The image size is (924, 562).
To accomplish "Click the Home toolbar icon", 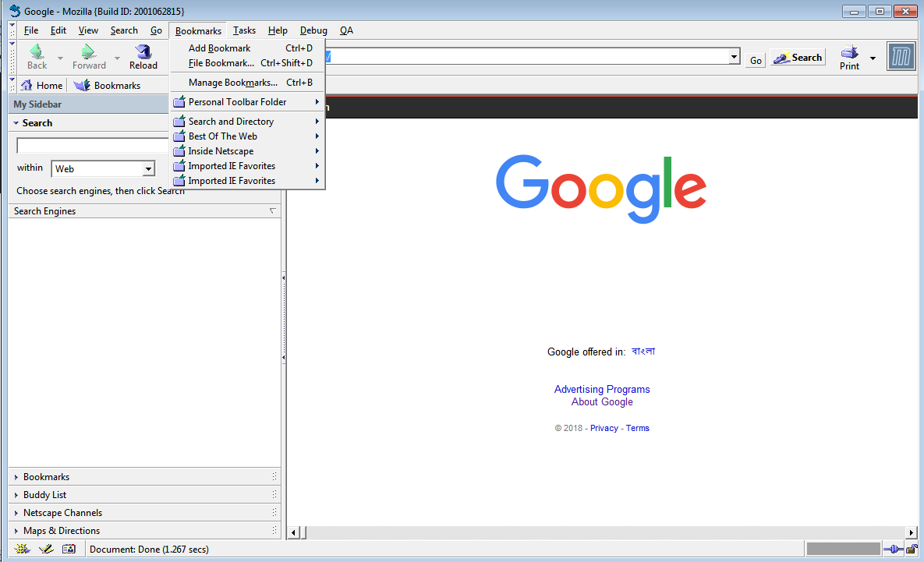I will 41,85.
